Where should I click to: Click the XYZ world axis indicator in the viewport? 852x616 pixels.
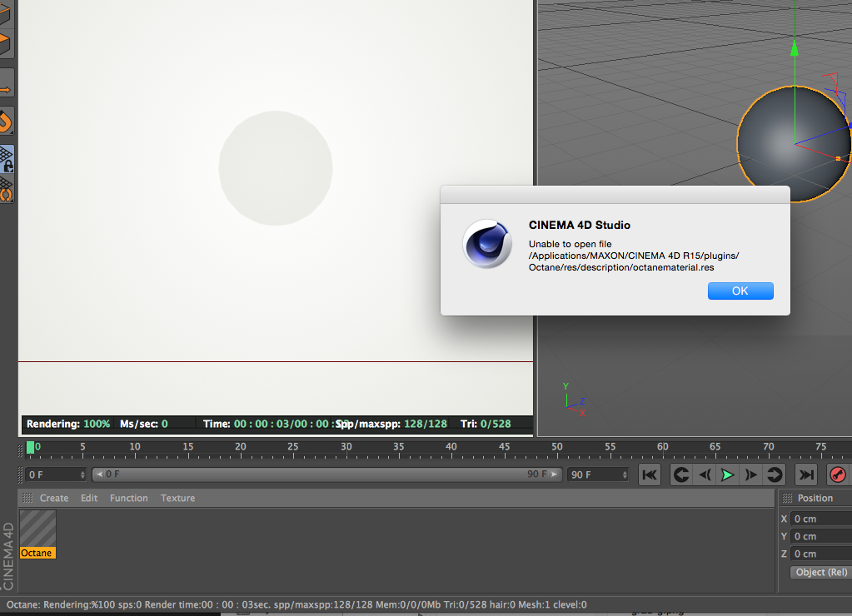coord(573,400)
